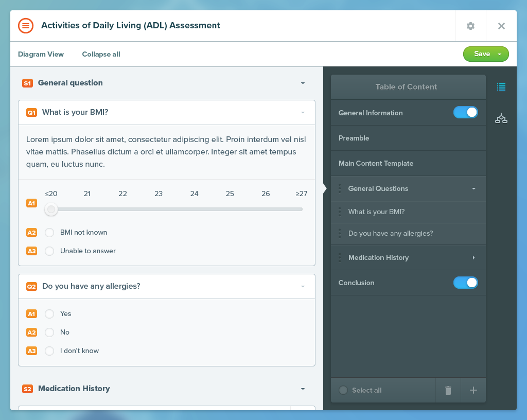This screenshot has width=527, height=420.
Task: Collapse Medication History section arrow
Action: pos(303,389)
